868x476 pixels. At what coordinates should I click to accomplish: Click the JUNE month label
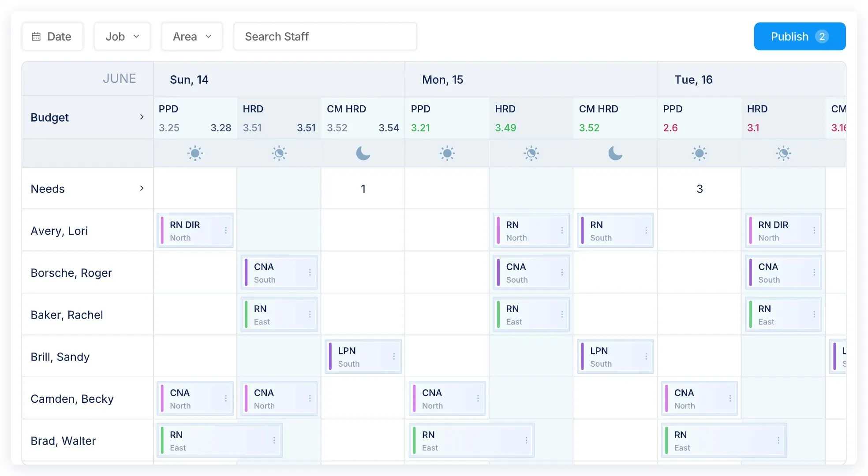120,78
